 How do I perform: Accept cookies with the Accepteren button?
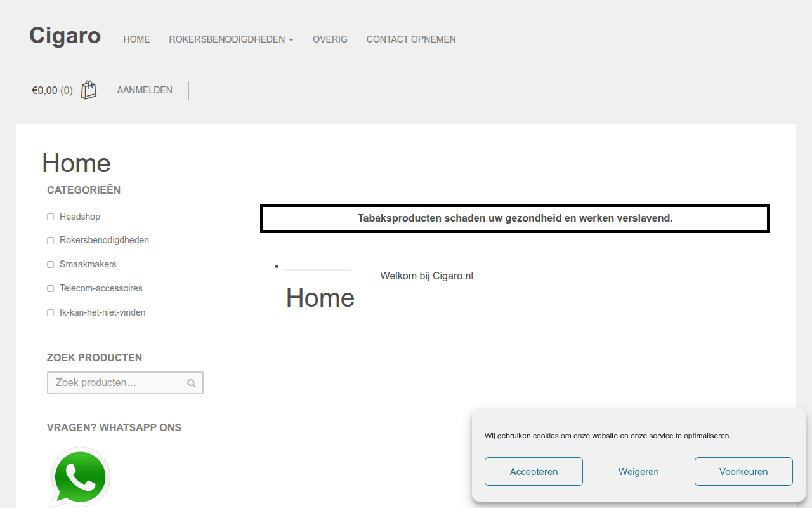pyautogui.click(x=534, y=472)
